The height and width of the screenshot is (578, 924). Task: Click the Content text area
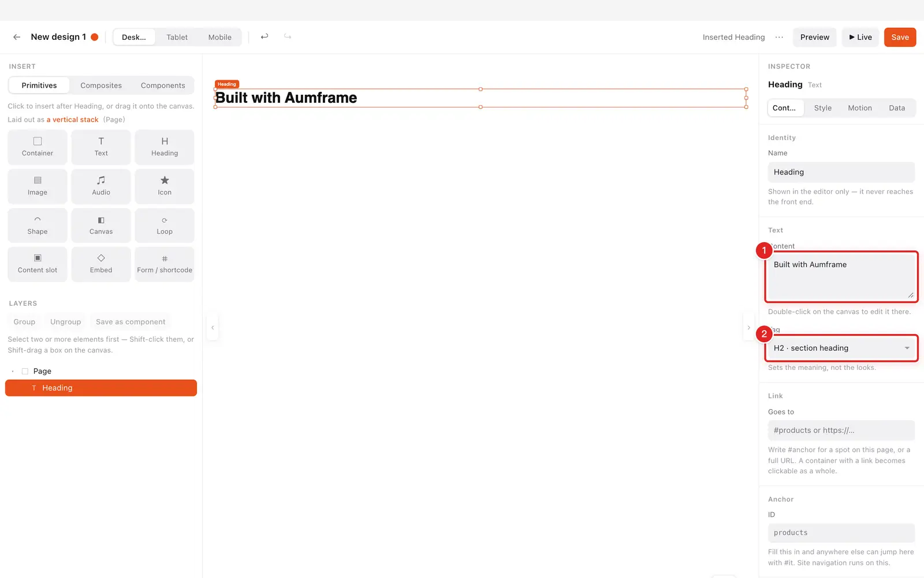coord(841,277)
